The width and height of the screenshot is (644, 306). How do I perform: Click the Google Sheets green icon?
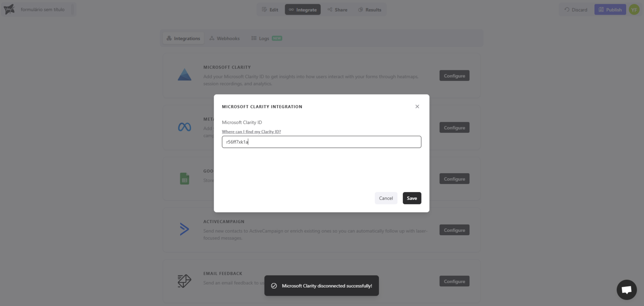[x=184, y=178]
